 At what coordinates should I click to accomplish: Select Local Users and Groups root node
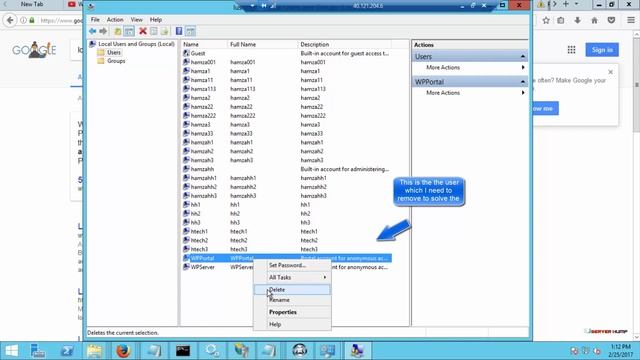click(136, 44)
